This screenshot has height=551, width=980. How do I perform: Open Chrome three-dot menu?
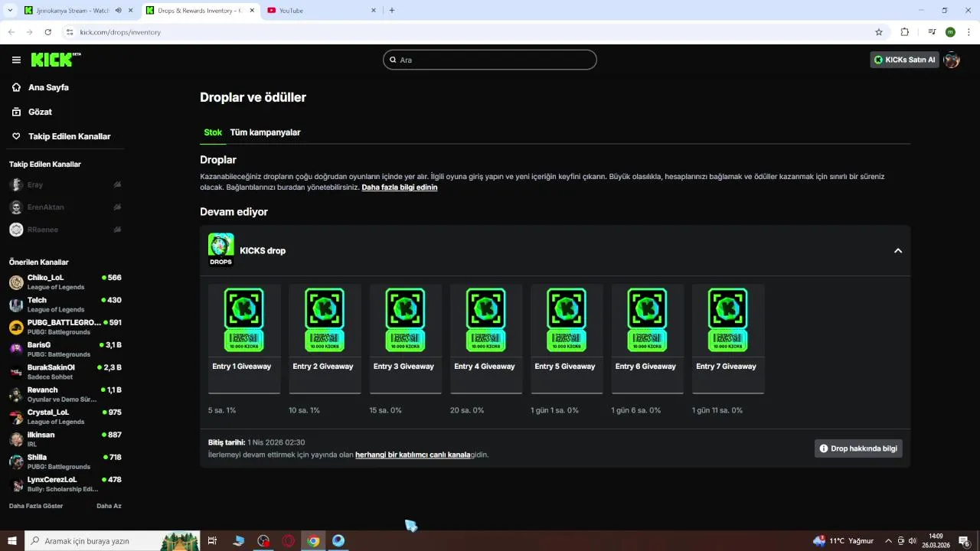pyautogui.click(x=969, y=32)
